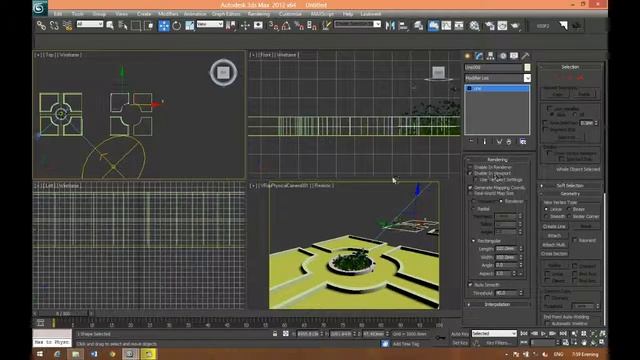The image size is (640, 360).
Task: Click the Attach button
Action: [554, 236]
